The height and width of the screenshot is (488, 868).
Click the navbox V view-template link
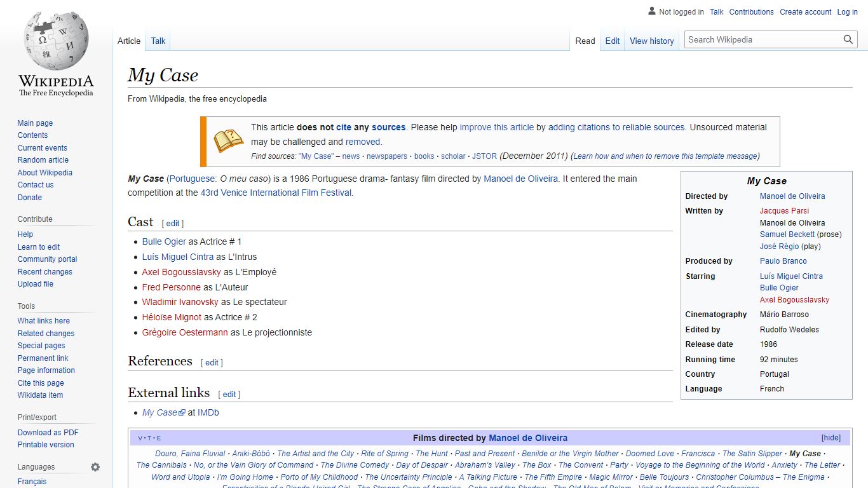pyautogui.click(x=140, y=438)
